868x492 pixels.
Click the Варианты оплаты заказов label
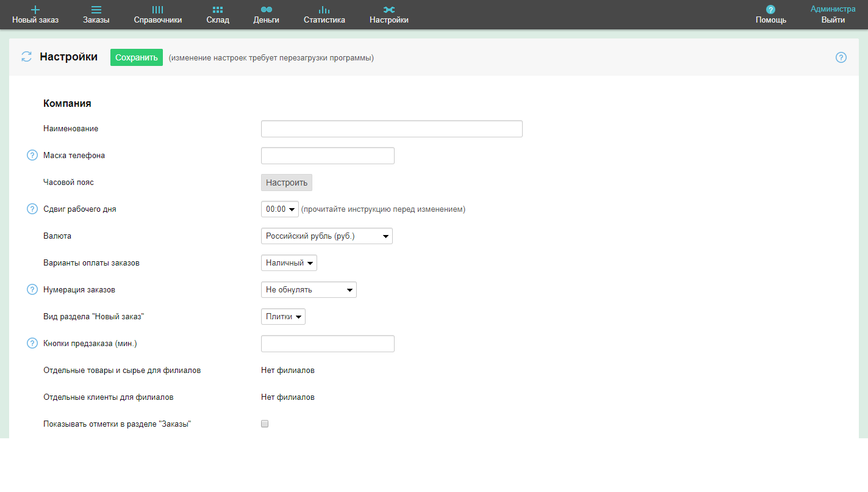[91, 263]
